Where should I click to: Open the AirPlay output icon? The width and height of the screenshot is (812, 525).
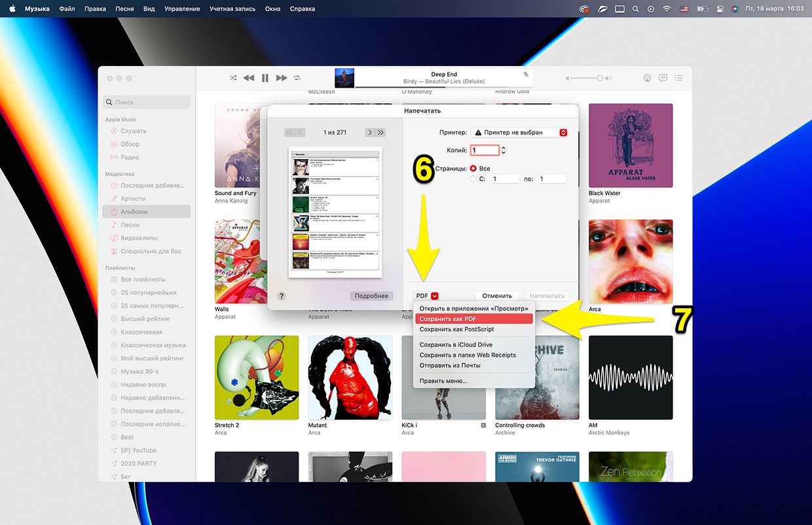(x=647, y=78)
